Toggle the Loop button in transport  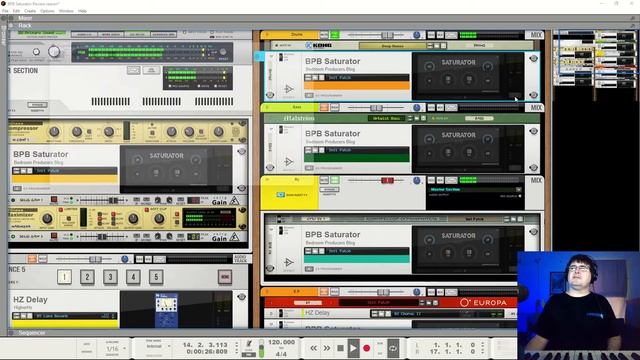tap(393, 348)
